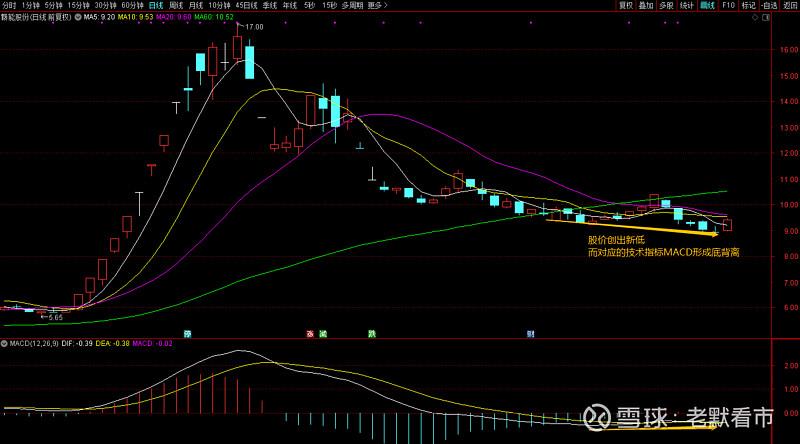Viewport: 800px width, 444px height.
Task: Click the square panel icon near price axis
Action: point(768,18)
